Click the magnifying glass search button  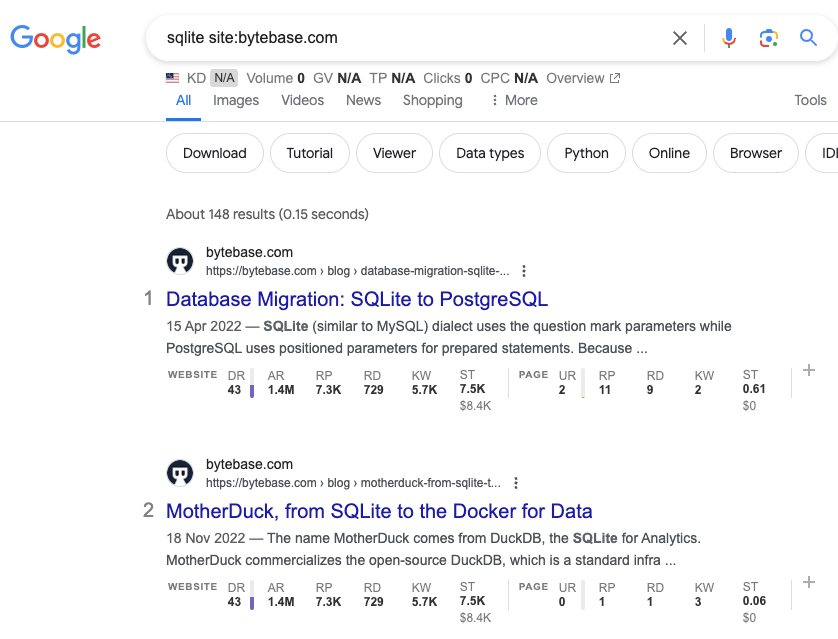click(808, 38)
